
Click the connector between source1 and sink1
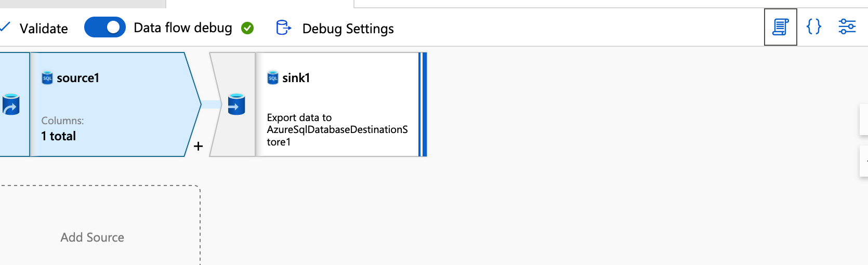coord(211,104)
